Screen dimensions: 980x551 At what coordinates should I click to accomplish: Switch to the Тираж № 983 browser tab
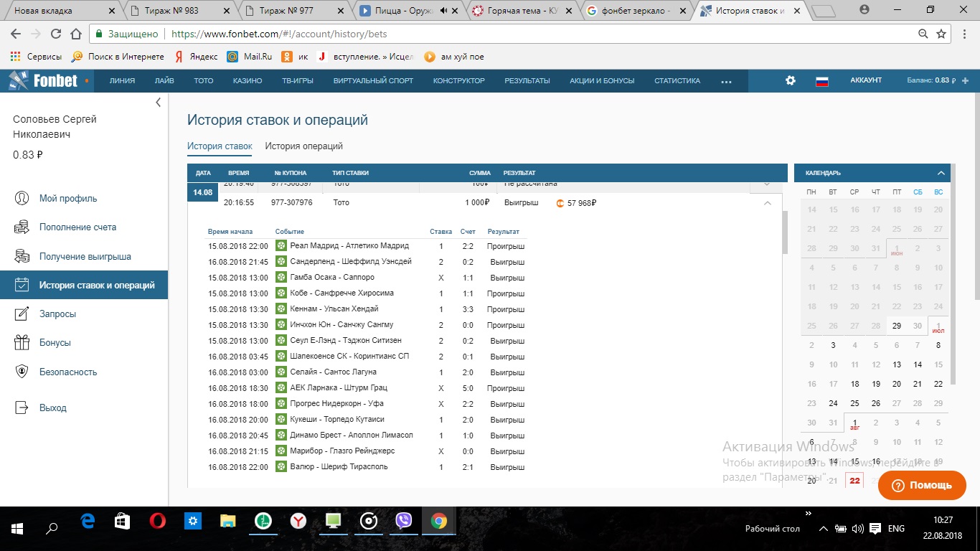click(x=172, y=11)
